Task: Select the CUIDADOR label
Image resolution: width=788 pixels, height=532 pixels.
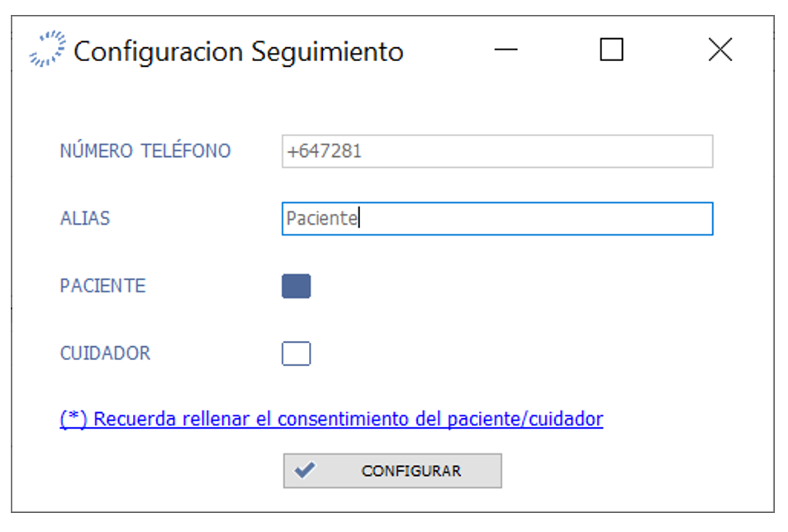Action: [x=105, y=354]
